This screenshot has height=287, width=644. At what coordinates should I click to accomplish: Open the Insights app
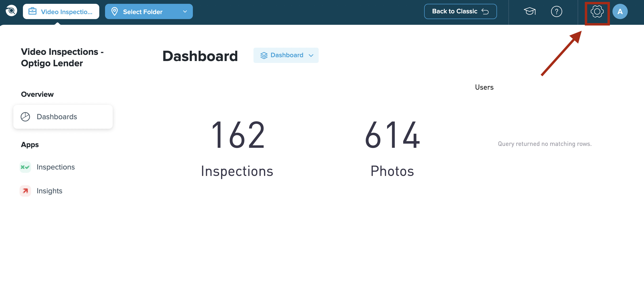(x=41, y=191)
